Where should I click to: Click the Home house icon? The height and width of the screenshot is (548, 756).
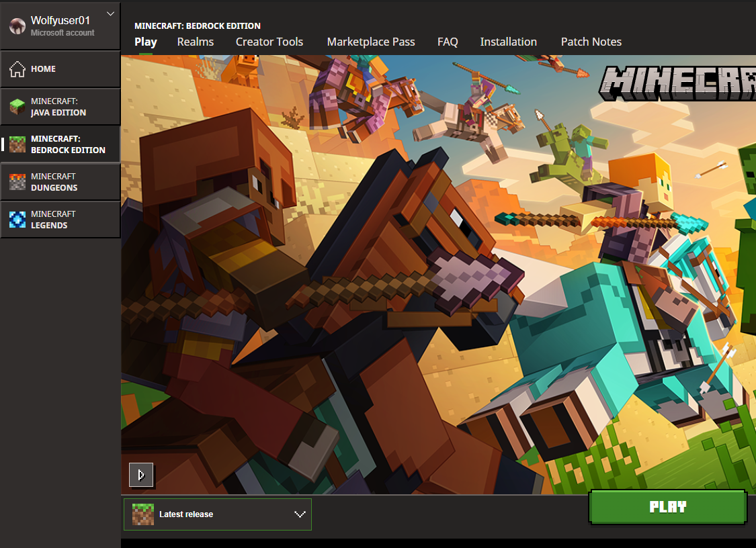[x=17, y=69]
